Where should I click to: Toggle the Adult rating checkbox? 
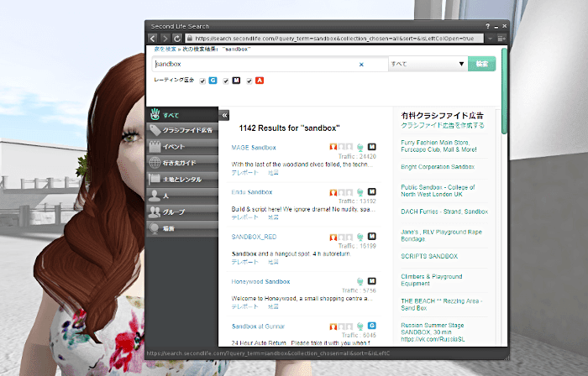pos(249,81)
